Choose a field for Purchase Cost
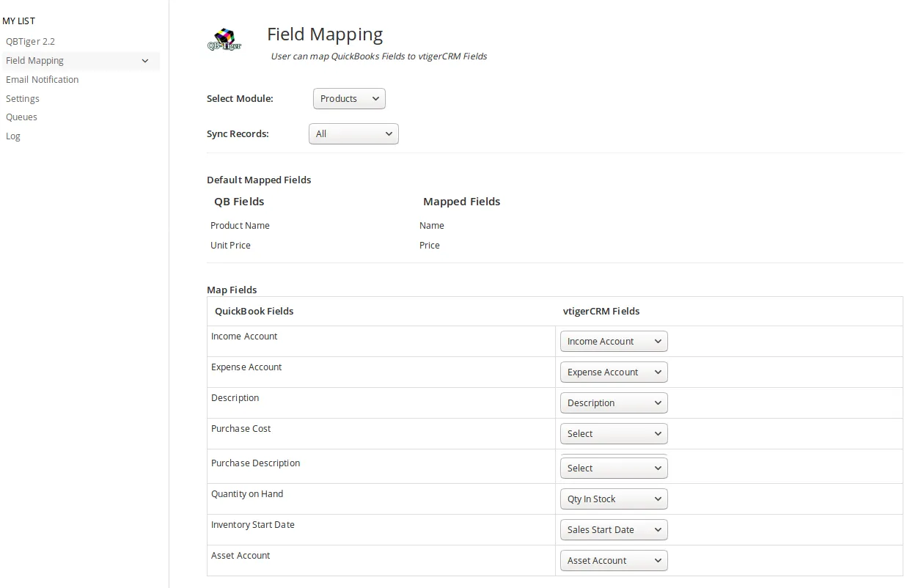Image resolution: width=910 pixels, height=588 pixels. [613, 434]
